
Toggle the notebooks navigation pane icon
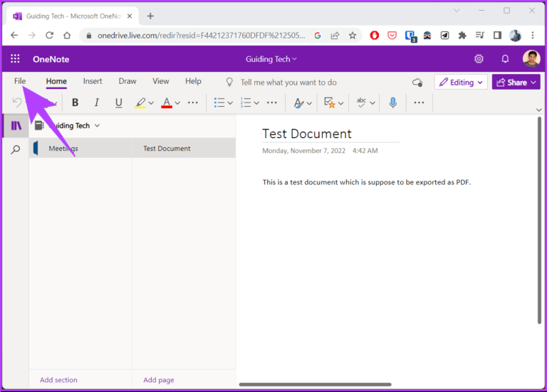16,125
